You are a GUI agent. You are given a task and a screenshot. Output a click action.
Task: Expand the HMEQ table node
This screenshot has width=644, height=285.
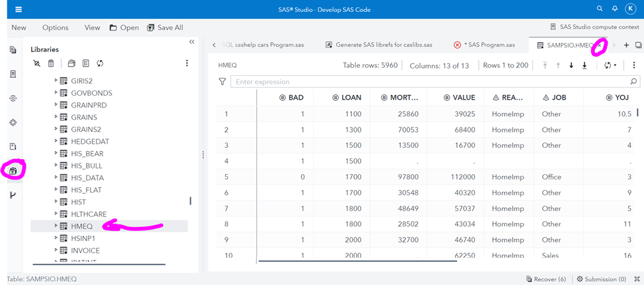pos(56,226)
